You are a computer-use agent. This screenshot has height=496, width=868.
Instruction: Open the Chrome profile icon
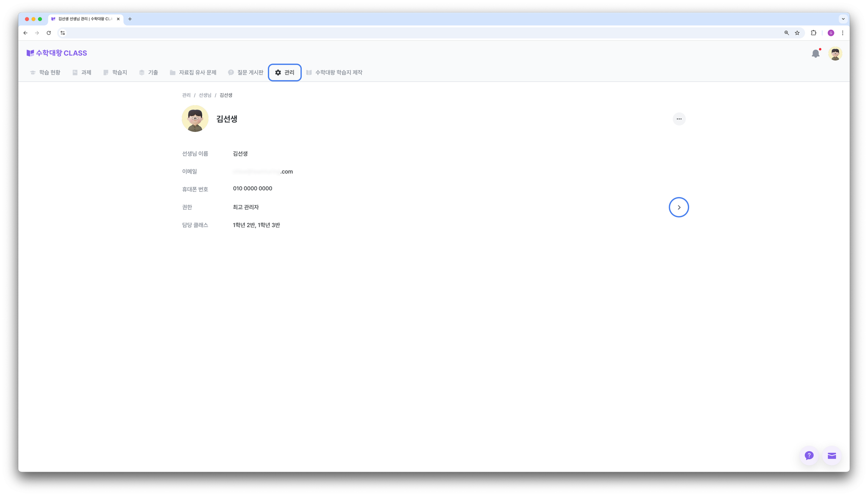(x=831, y=33)
